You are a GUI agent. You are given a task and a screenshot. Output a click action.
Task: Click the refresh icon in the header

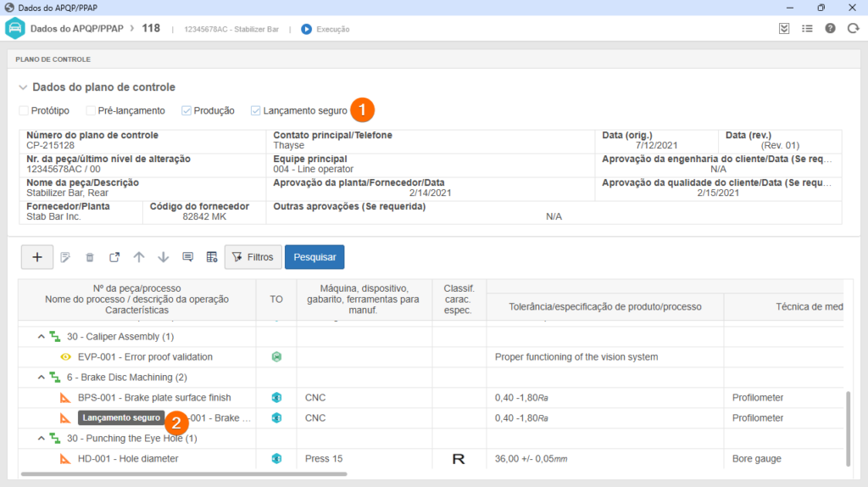(x=851, y=28)
